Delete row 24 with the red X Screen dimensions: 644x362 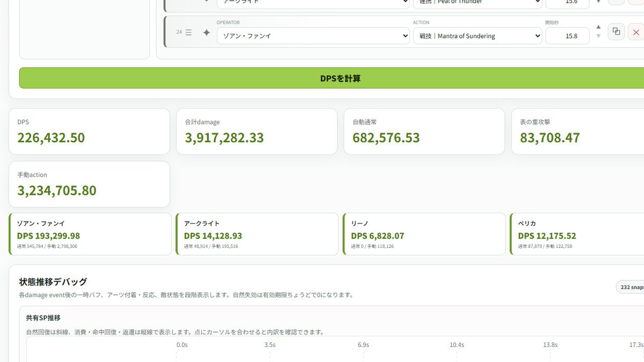pyautogui.click(x=636, y=31)
